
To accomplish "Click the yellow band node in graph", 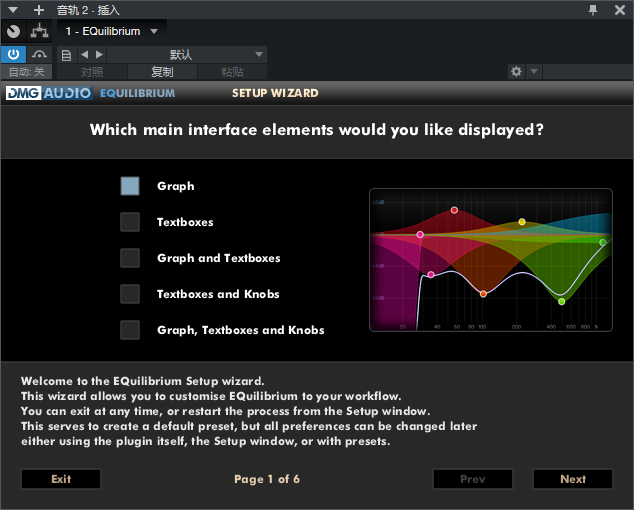I will (522, 222).
